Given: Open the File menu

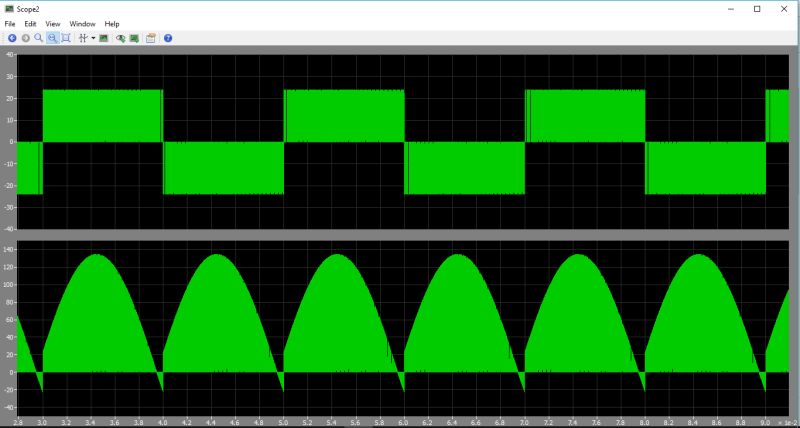Looking at the screenshot, I should point(10,24).
